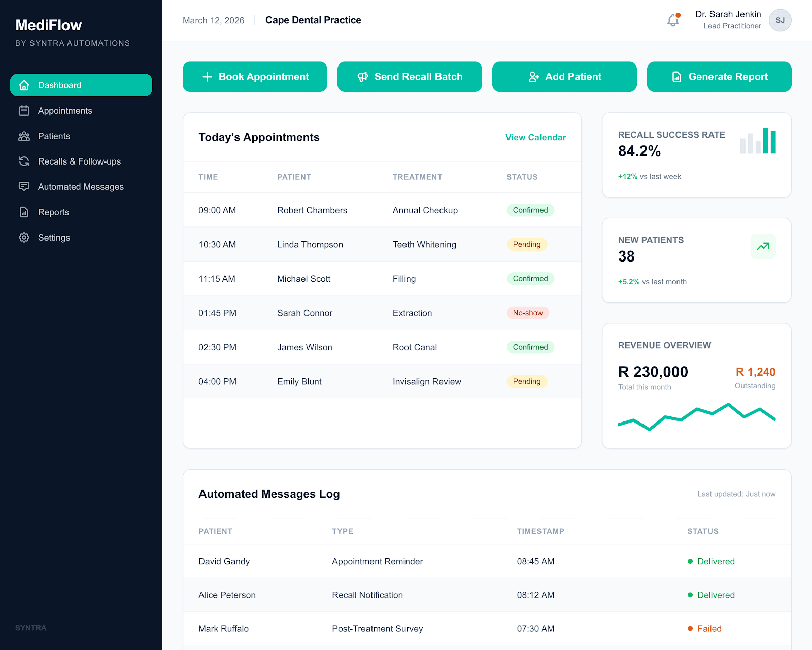
Task: Click the Patients group icon in sidebar
Action: [x=24, y=136]
